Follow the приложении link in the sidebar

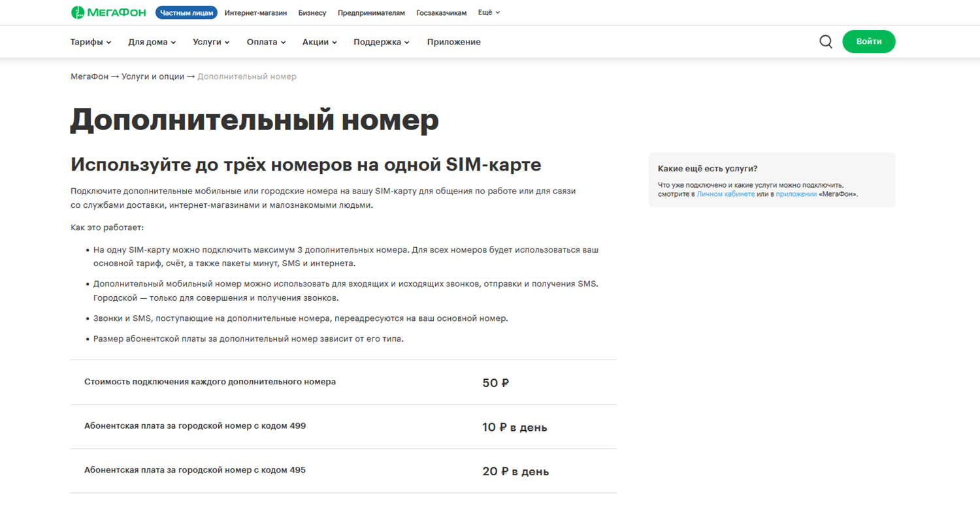pyautogui.click(x=796, y=194)
